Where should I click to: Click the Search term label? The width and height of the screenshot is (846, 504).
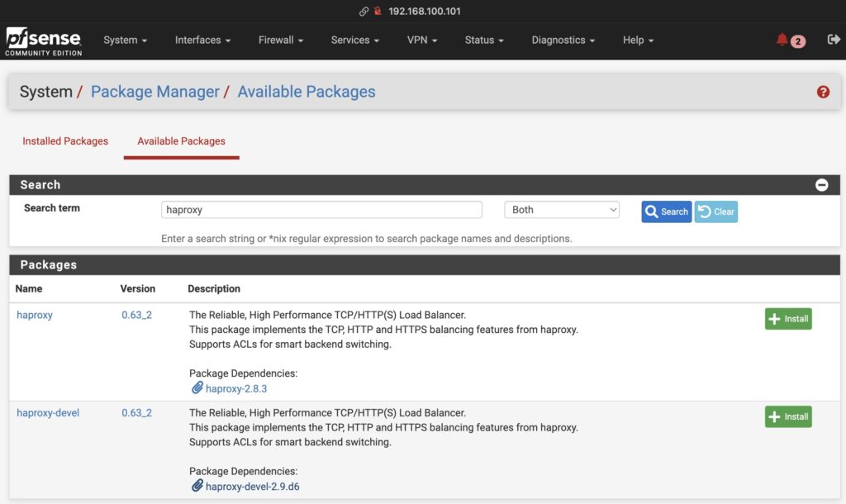click(x=52, y=208)
